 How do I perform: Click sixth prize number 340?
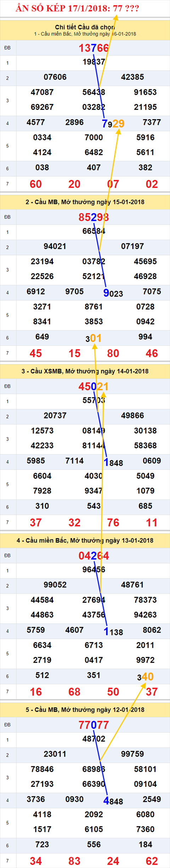[145, 676]
